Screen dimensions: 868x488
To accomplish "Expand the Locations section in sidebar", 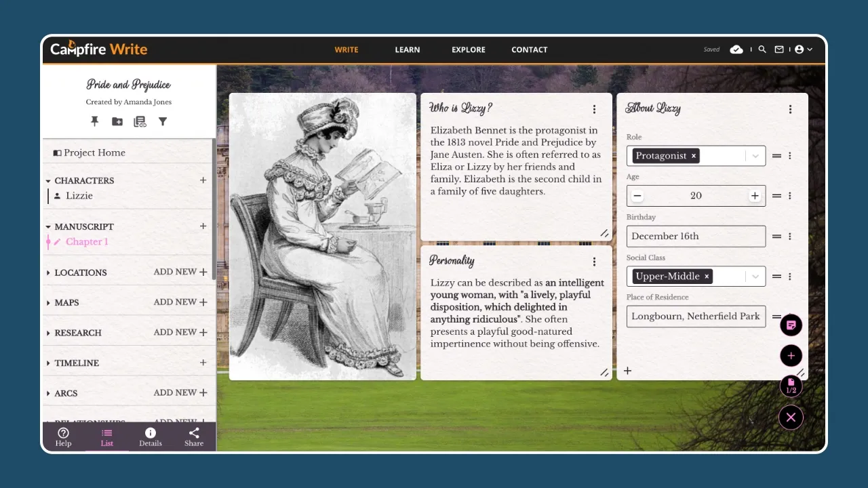I will [x=48, y=272].
